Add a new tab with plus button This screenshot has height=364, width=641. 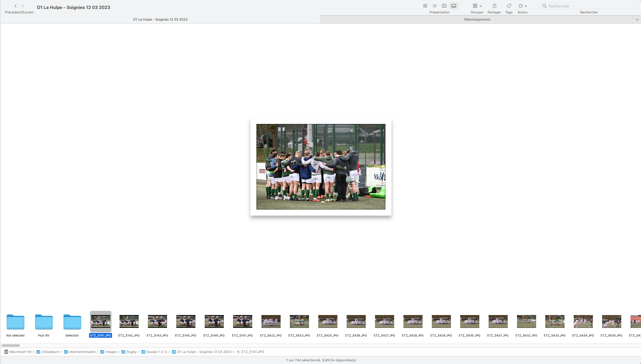(637, 20)
